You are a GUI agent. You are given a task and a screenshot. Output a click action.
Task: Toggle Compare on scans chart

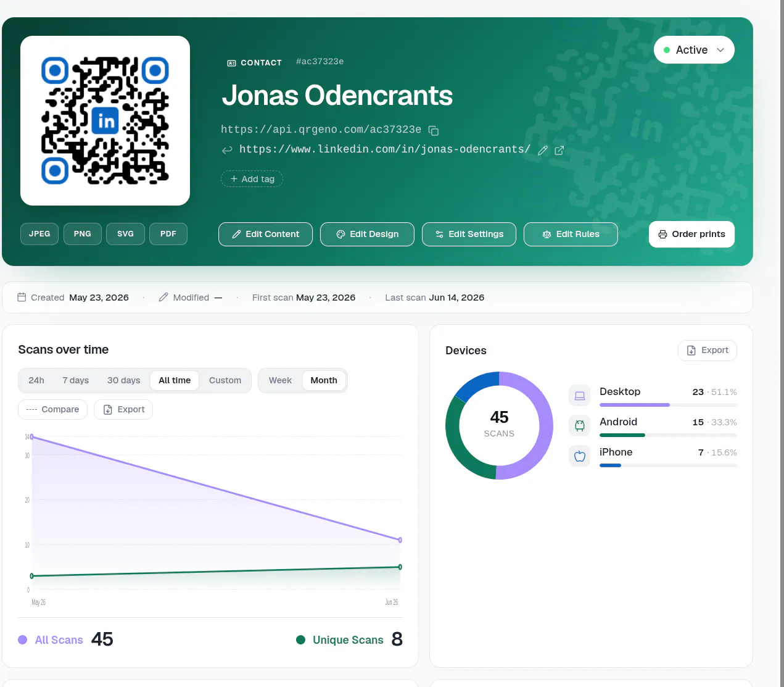click(52, 409)
